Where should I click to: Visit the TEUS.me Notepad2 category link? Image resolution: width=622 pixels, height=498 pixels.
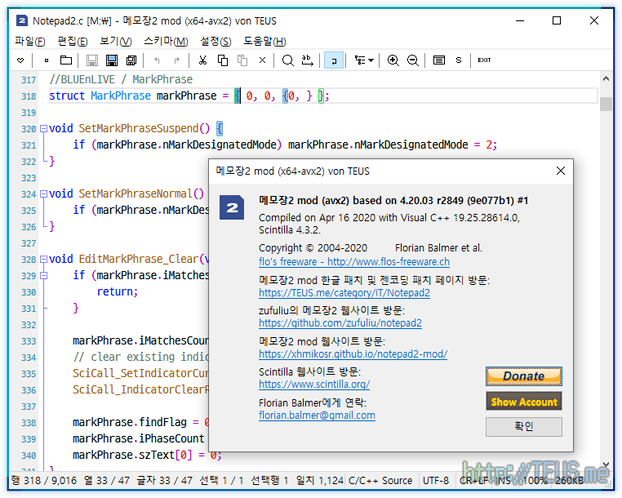click(344, 293)
